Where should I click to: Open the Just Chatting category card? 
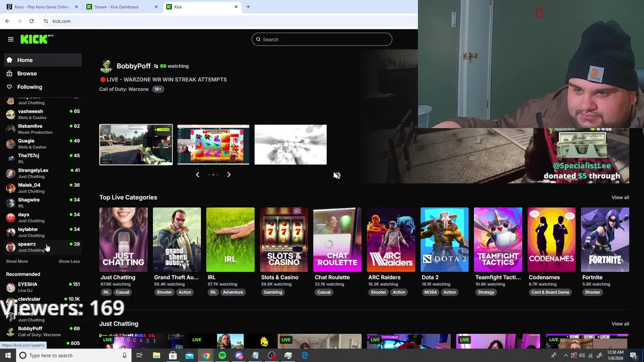[x=123, y=239]
